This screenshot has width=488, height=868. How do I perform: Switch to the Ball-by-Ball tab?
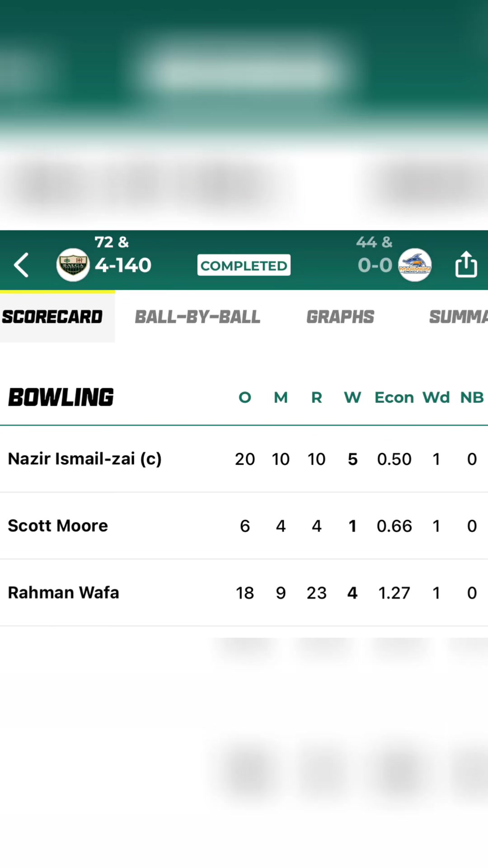click(197, 317)
